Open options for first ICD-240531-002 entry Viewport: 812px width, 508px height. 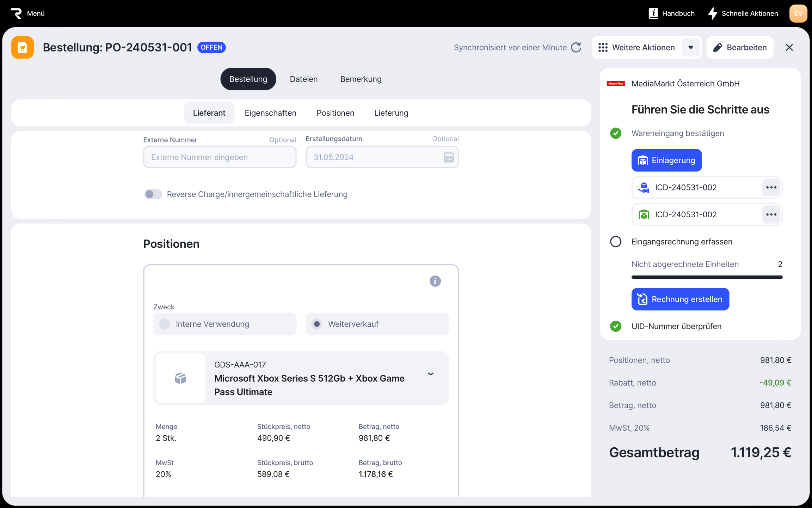tap(771, 187)
